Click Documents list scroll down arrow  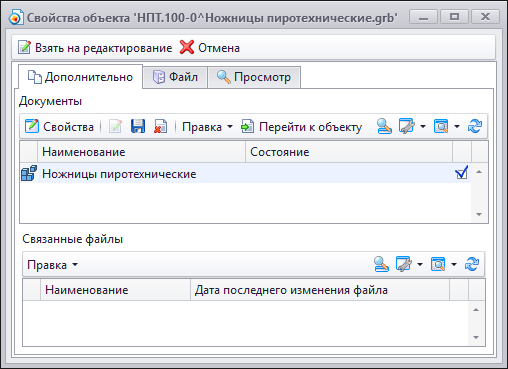coord(479,214)
